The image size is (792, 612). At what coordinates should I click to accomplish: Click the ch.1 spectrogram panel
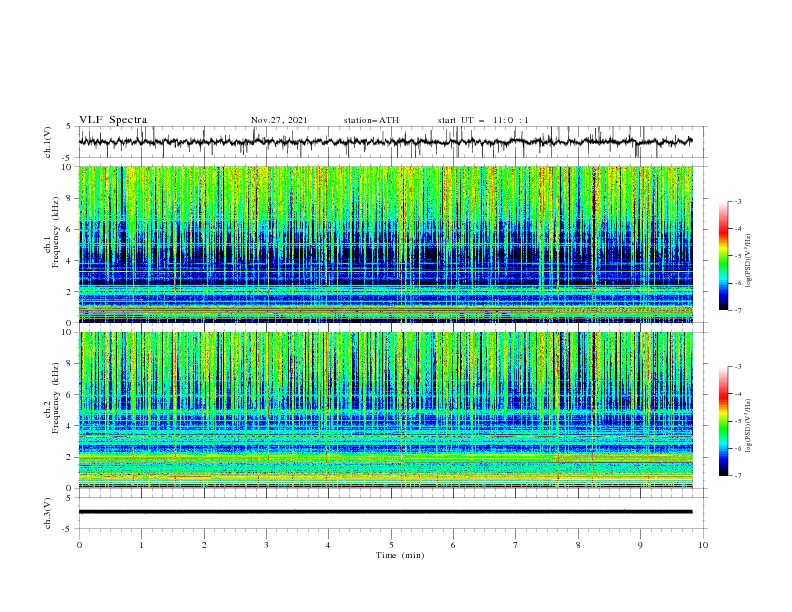click(x=386, y=244)
